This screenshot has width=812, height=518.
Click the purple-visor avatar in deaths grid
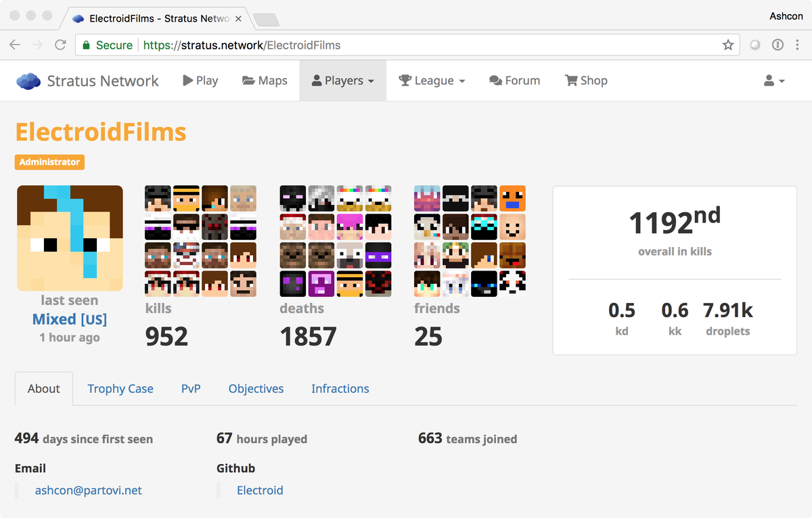pyautogui.click(x=378, y=255)
